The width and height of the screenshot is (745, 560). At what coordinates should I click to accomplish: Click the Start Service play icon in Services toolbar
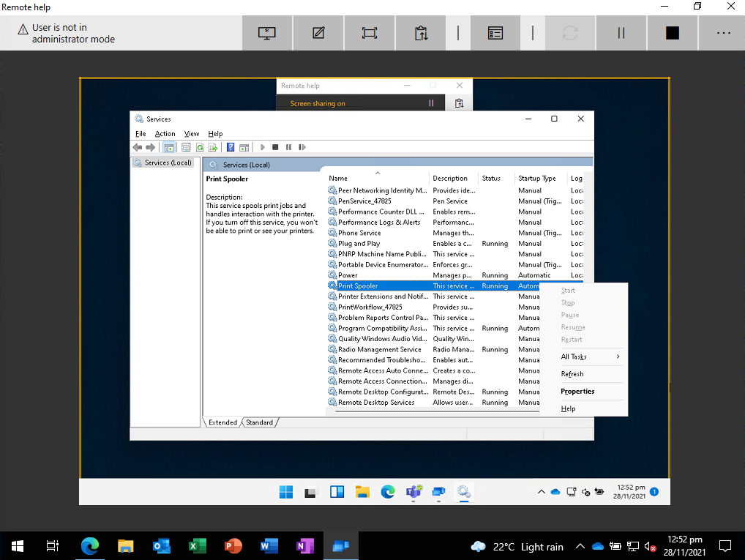point(262,147)
